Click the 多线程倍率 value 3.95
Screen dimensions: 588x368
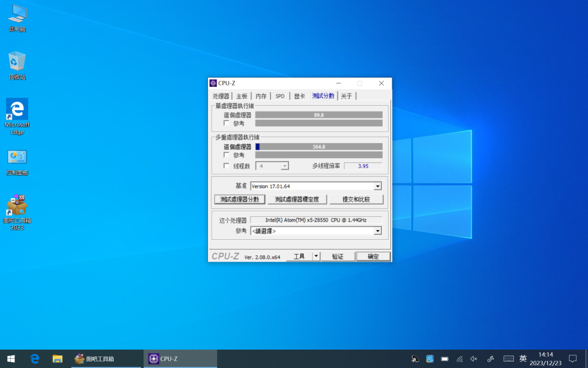[363, 166]
